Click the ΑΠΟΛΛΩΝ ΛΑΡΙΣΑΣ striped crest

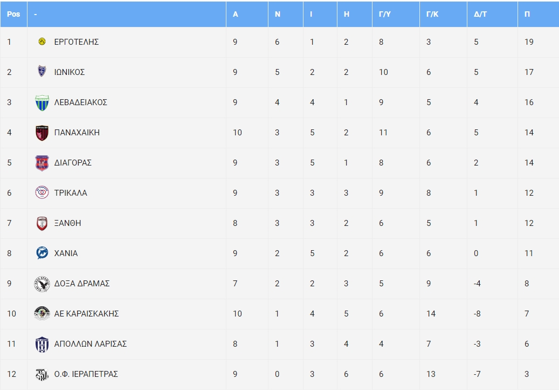coord(42,344)
